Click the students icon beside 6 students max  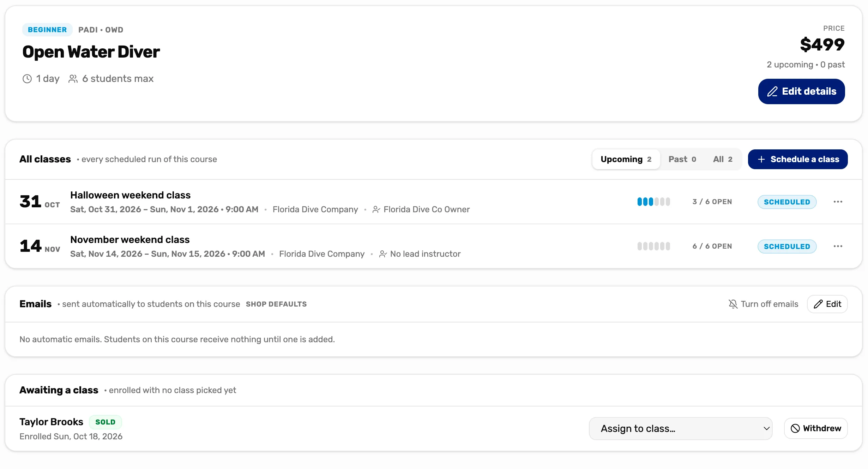click(73, 79)
